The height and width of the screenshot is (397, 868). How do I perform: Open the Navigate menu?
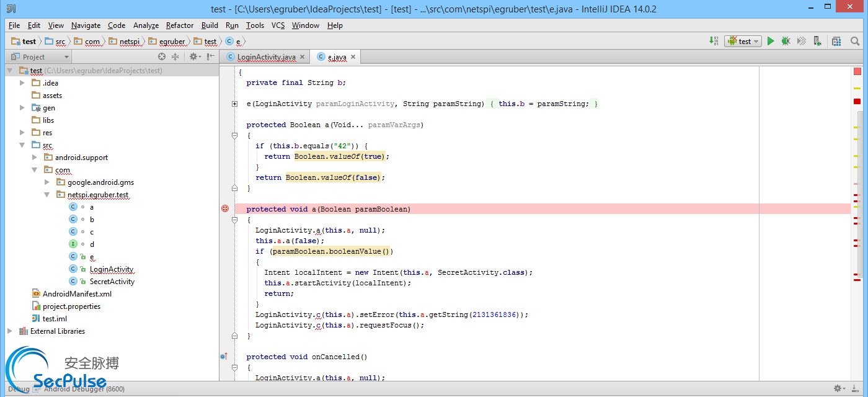86,25
